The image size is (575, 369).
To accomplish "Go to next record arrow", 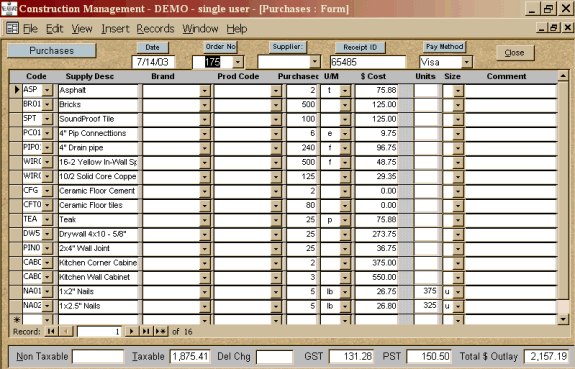I will (x=132, y=332).
